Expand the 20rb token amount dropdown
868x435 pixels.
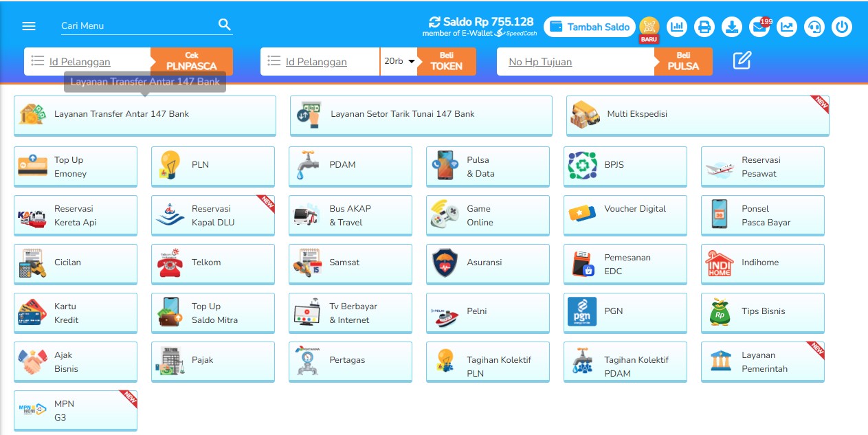pos(399,61)
